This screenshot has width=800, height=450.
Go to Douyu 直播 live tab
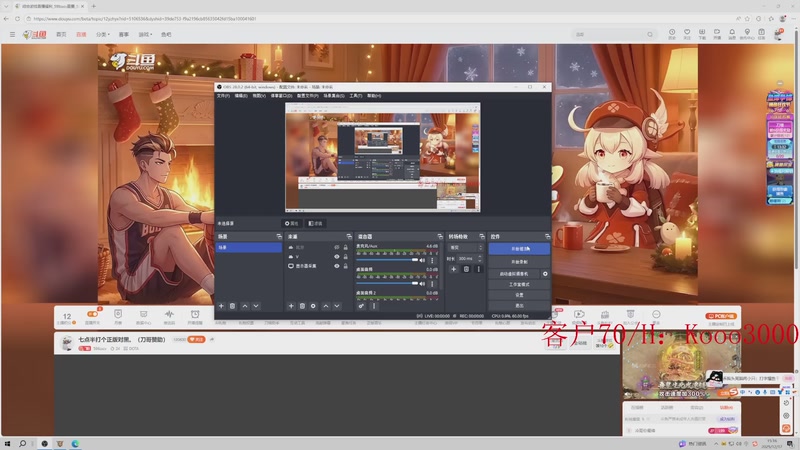[x=81, y=35]
